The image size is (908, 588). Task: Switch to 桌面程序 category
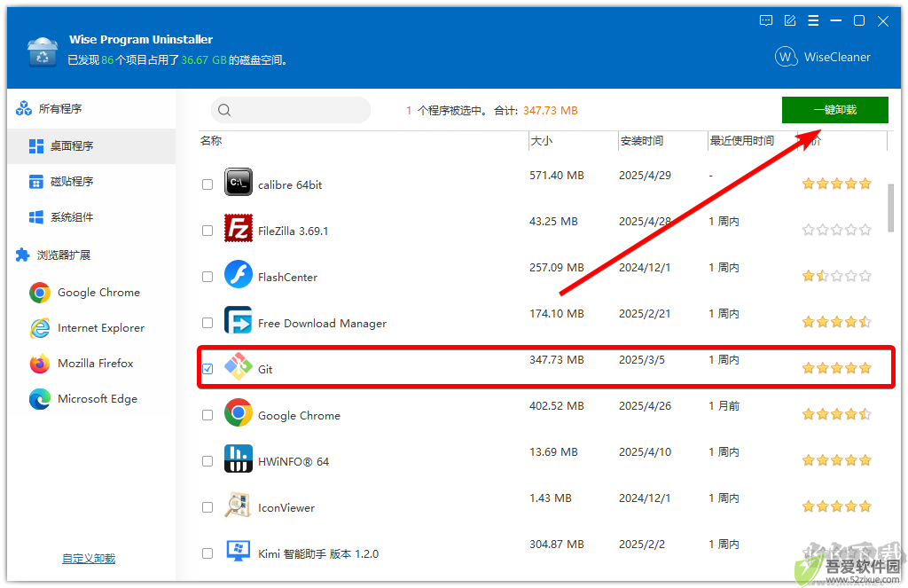click(91, 146)
